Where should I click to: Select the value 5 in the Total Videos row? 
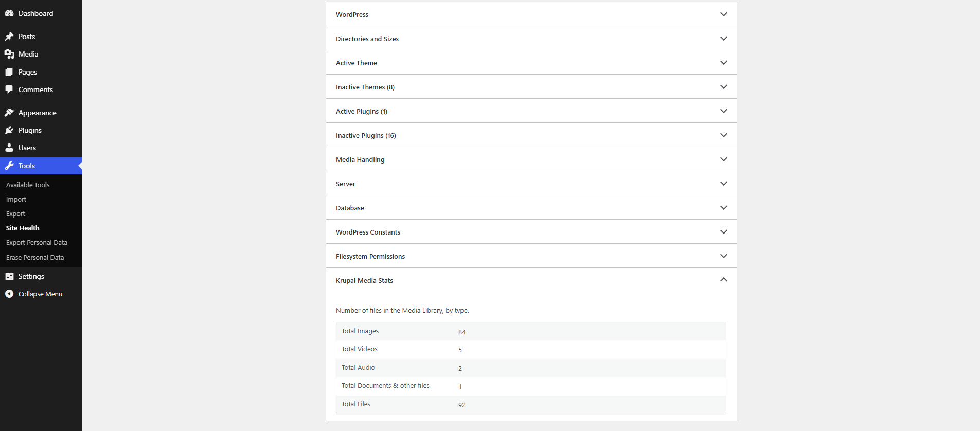(x=460, y=350)
